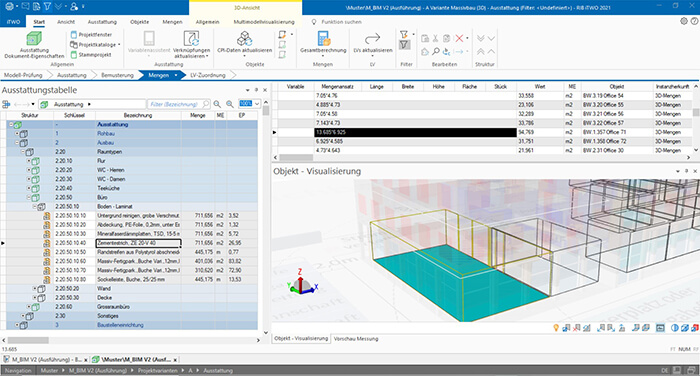Open the Mengen step dropdown arrow
The width and height of the screenshot is (700, 376).
[x=176, y=75]
